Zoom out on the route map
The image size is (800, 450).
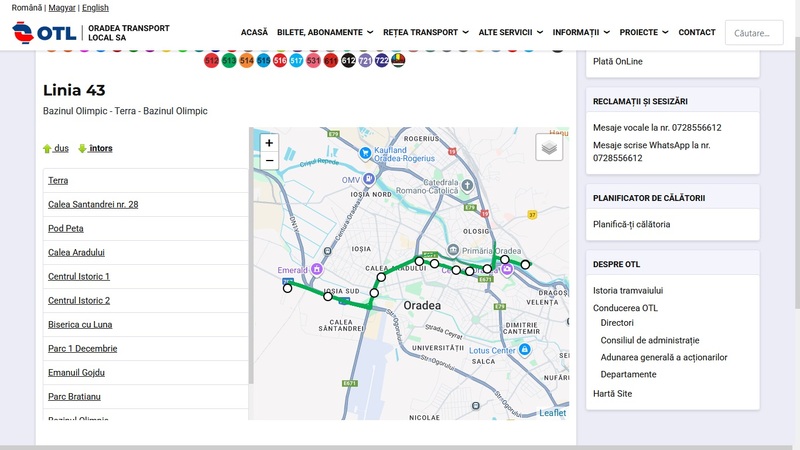point(269,160)
